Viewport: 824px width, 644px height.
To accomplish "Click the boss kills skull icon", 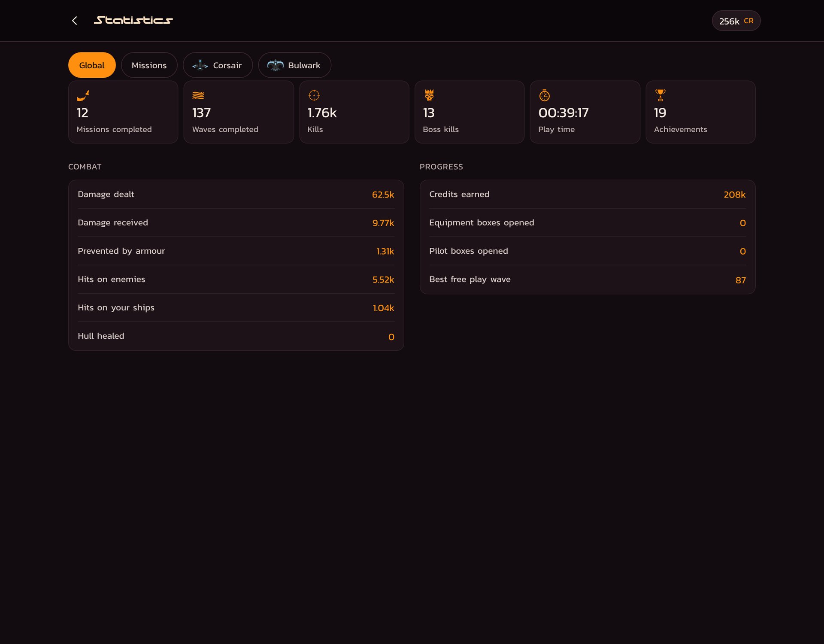I will point(429,95).
